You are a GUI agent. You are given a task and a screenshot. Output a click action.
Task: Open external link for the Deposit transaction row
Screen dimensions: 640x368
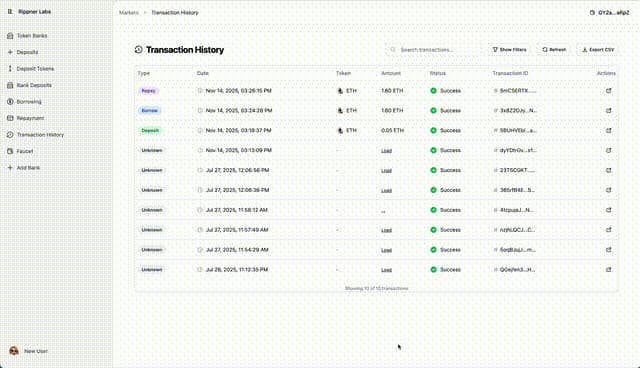click(x=608, y=131)
